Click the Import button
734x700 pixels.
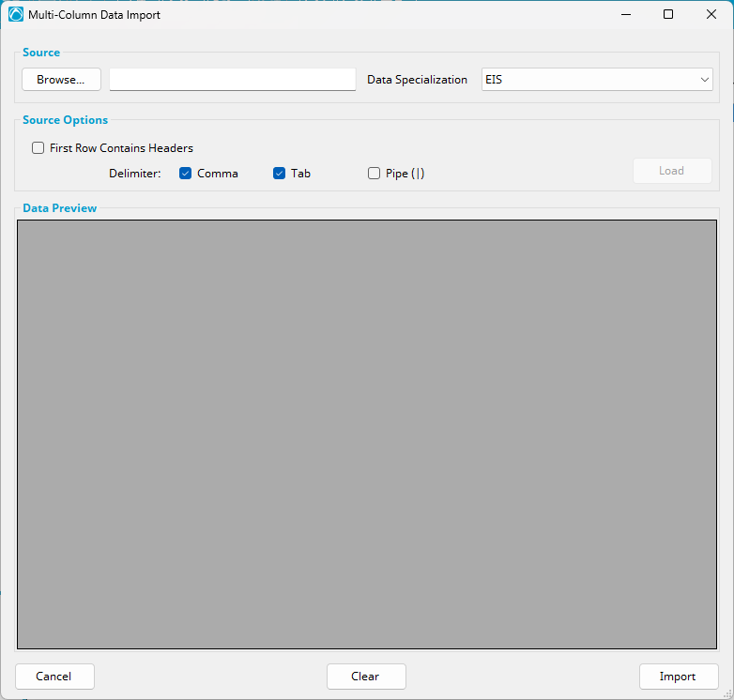tap(679, 677)
